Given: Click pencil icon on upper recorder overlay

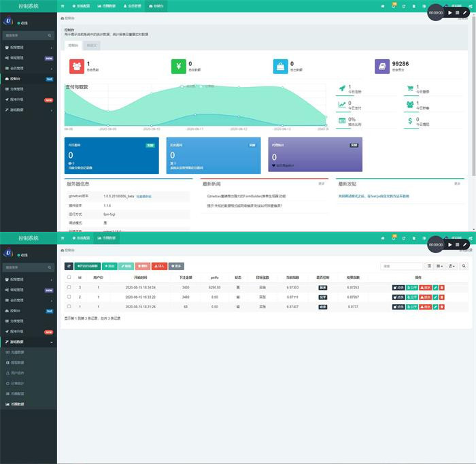Looking at the screenshot, I should 464,13.
